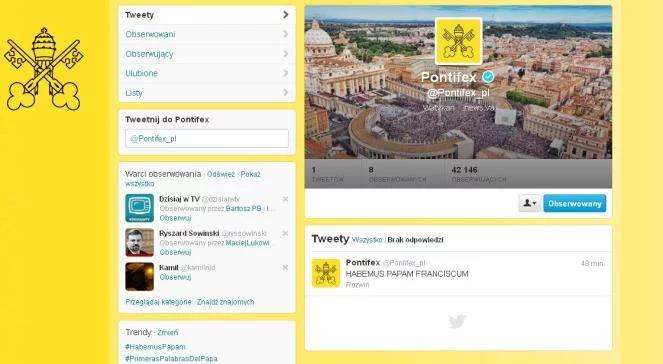Open Ryszard Sowinski's avatar
Viewport: 663px width, 364px height.
pyautogui.click(x=140, y=242)
